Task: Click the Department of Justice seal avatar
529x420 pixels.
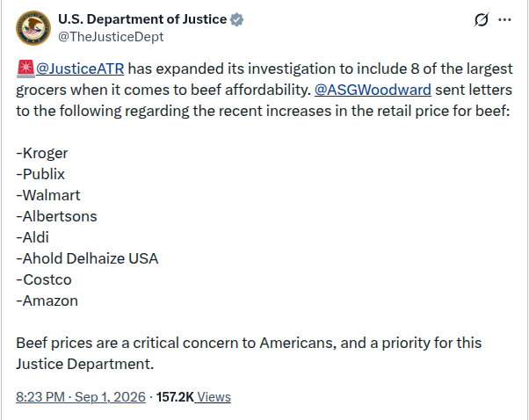Action: 33,28
